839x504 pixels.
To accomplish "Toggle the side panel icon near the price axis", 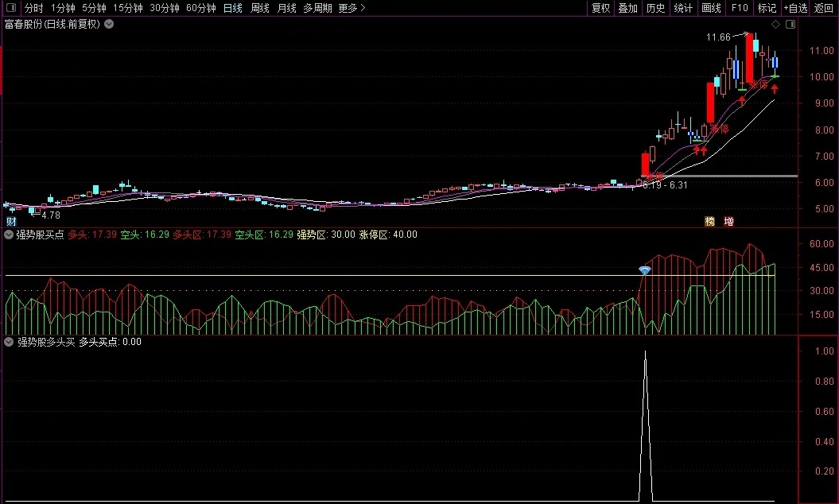I will [x=790, y=24].
